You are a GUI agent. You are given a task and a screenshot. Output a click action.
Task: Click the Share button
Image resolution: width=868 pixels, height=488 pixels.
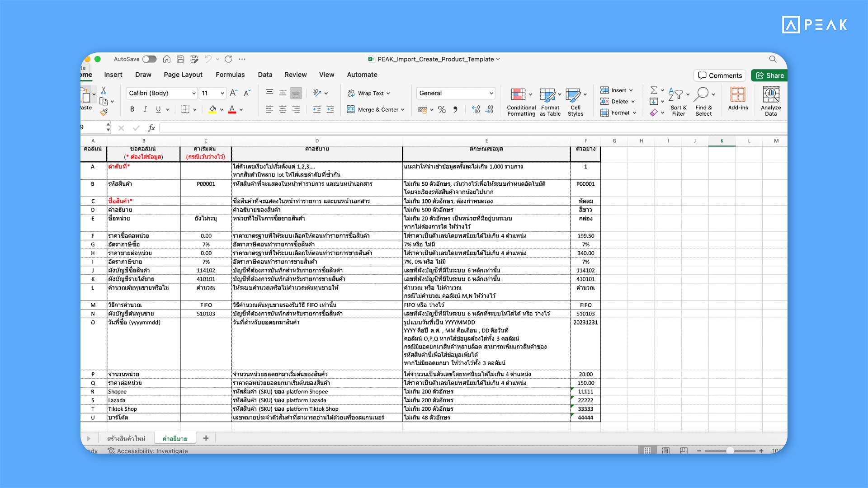[x=769, y=75]
